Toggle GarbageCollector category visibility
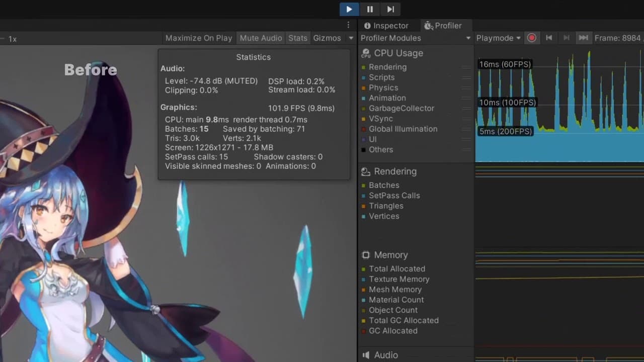Image resolution: width=644 pixels, height=362 pixels. [x=363, y=109]
